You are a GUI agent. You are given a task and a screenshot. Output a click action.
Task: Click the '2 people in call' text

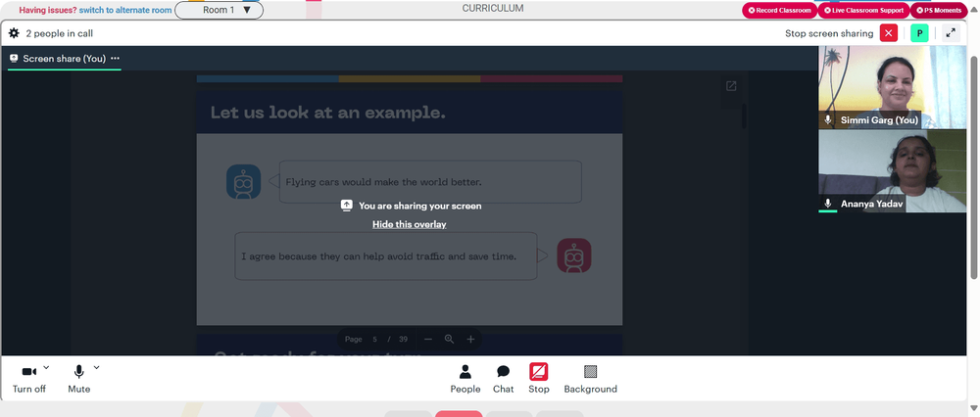(60, 33)
